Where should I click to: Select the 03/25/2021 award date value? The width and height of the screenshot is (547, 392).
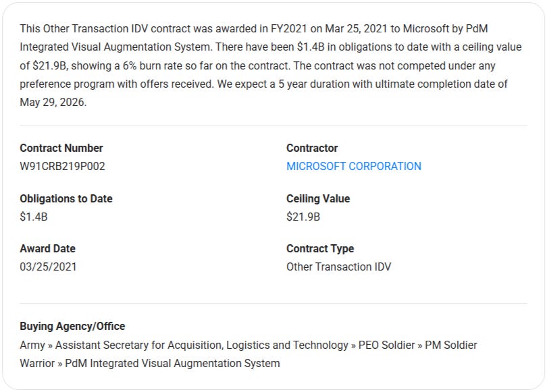pyautogui.click(x=48, y=267)
